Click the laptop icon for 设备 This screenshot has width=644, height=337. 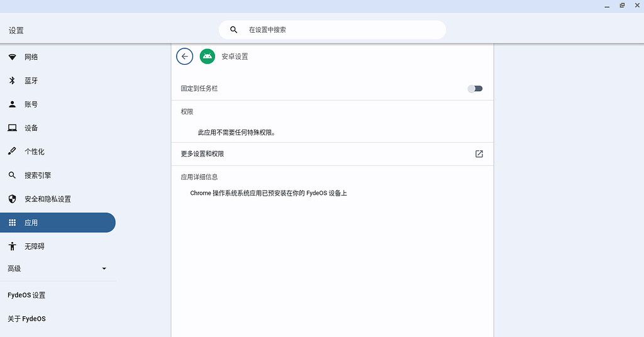12,128
